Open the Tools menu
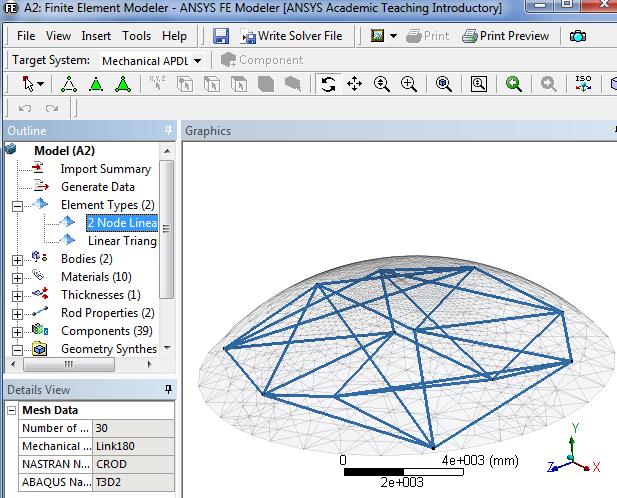This screenshot has height=498, width=617. (x=136, y=36)
